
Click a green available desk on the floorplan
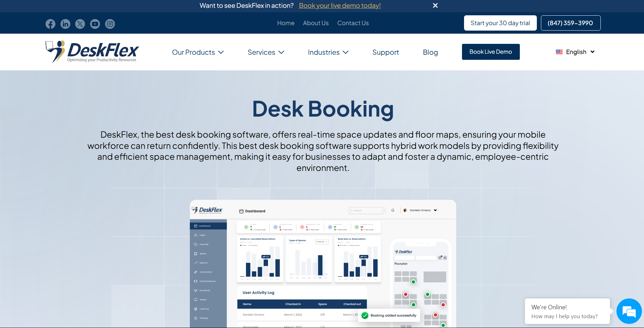coord(414,282)
